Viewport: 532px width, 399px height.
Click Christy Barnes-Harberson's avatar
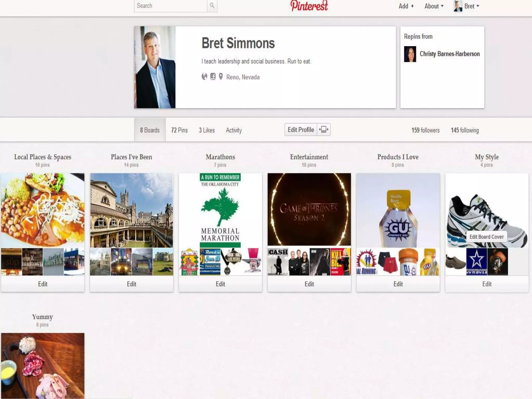pos(410,54)
